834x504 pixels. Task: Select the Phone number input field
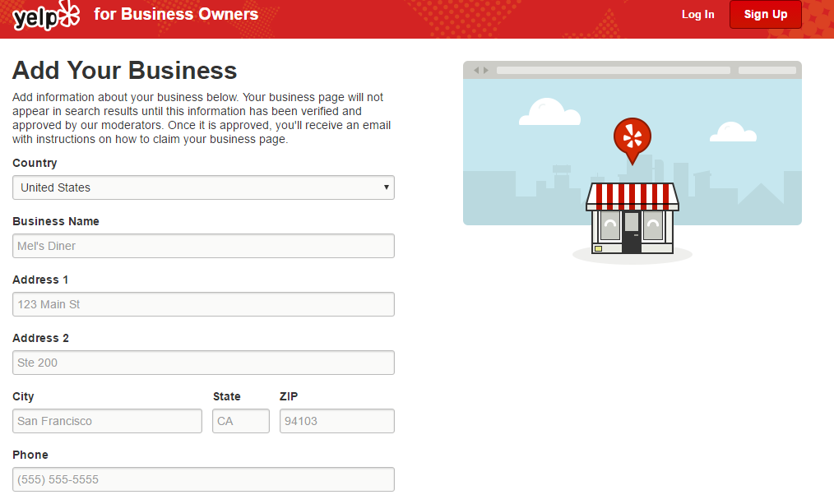[x=203, y=479]
